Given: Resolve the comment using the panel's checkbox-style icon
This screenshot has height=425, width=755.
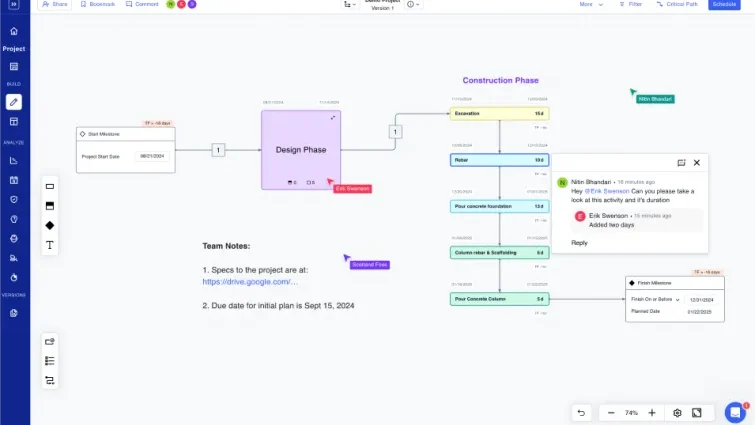Looking at the screenshot, I should point(681,163).
